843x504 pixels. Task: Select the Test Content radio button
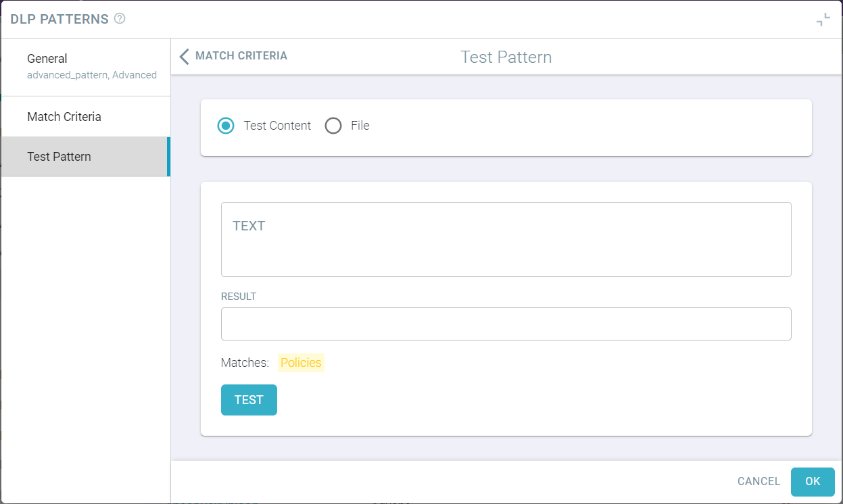226,126
